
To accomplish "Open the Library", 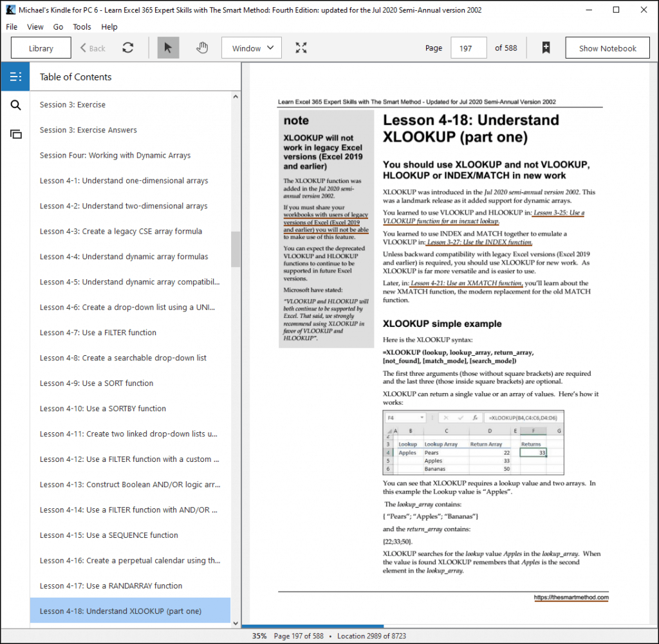I will click(41, 48).
